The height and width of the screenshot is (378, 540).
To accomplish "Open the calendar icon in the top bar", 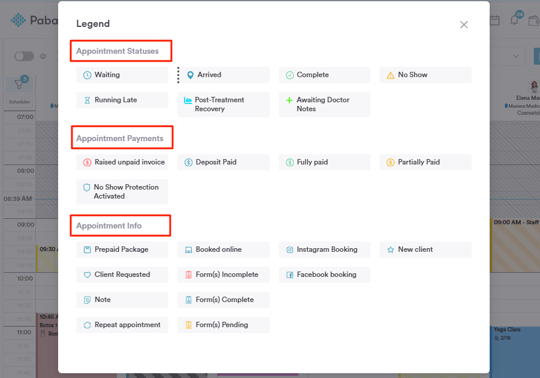I will [495, 20].
